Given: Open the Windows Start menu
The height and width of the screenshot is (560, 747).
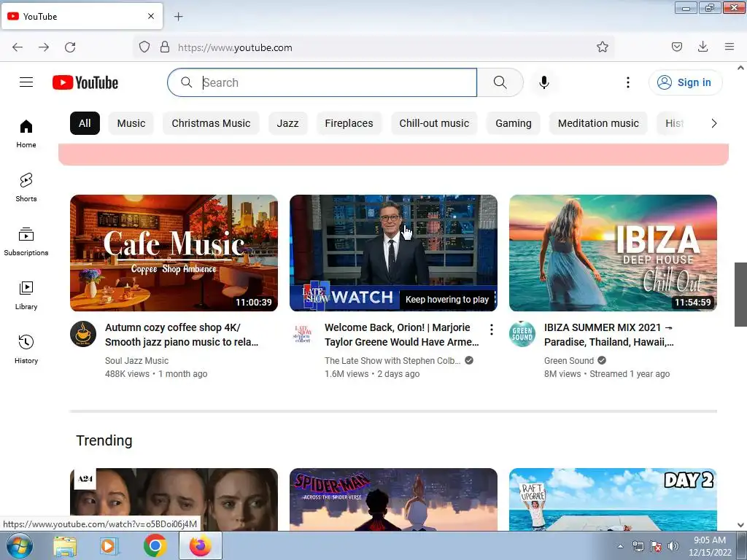Looking at the screenshot, I should [x=20, y=546].
